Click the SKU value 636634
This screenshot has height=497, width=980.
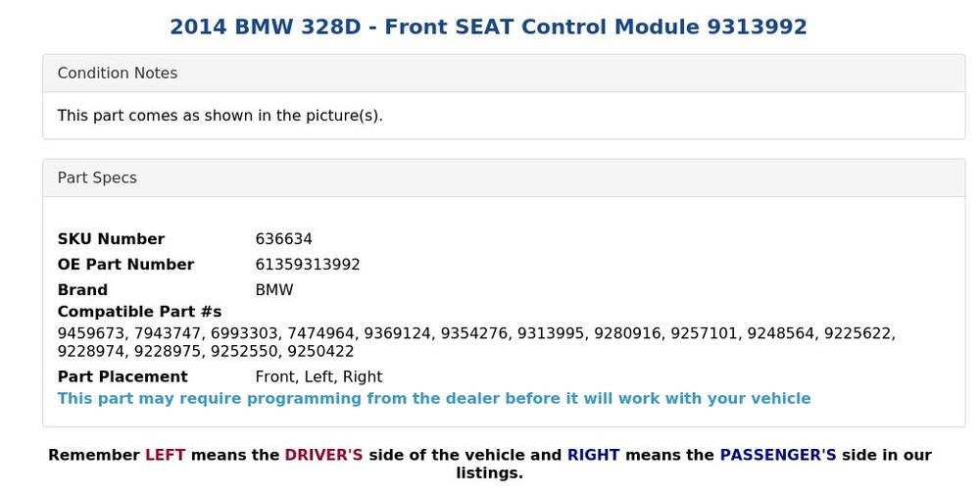pos(283,239)
